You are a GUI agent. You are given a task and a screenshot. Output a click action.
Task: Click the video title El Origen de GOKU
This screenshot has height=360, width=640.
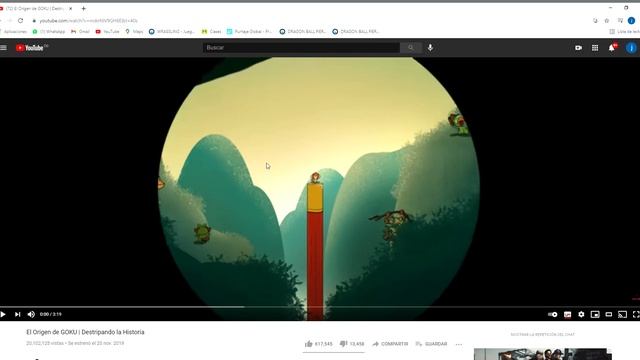point(85,332)
